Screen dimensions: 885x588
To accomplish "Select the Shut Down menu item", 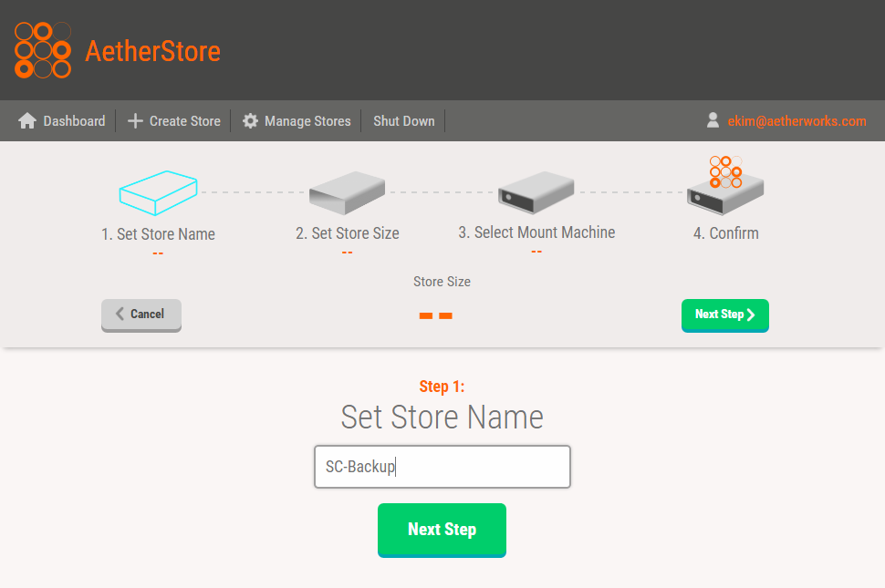I will [x=403, y=120].
